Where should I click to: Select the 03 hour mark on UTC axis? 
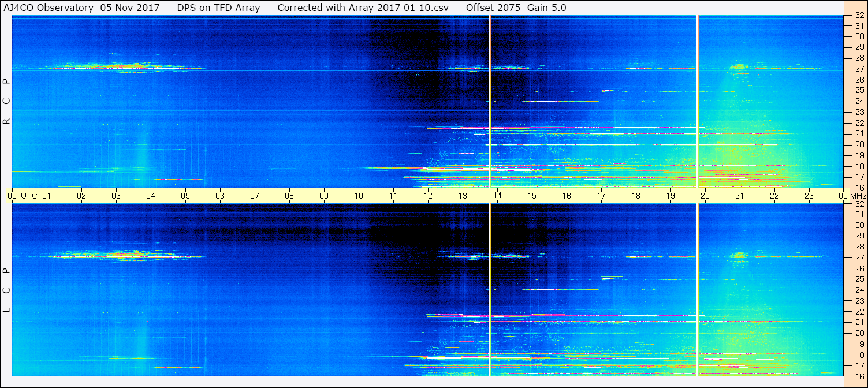pos(116,196)
